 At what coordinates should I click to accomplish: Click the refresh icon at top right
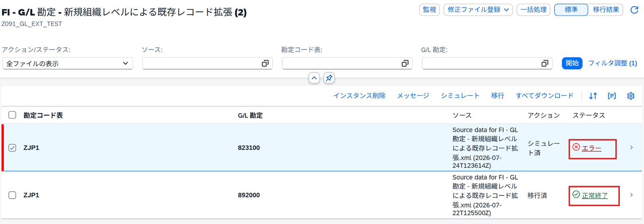point(634,10)
